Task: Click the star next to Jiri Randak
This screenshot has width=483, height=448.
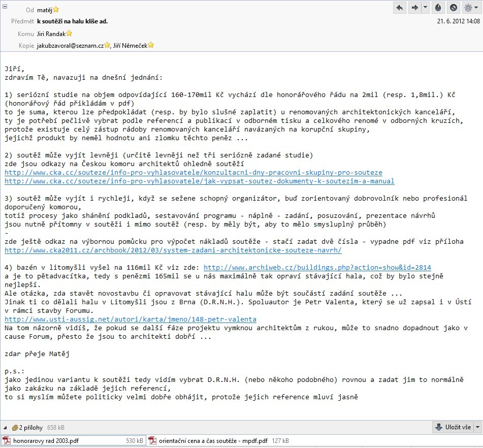Action: point(69,33)
